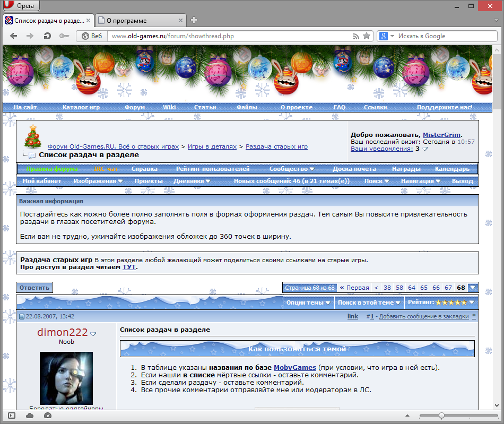
Task: Follow the 'Игры в деталях' breadcrumb
Action: pos(212,146)
